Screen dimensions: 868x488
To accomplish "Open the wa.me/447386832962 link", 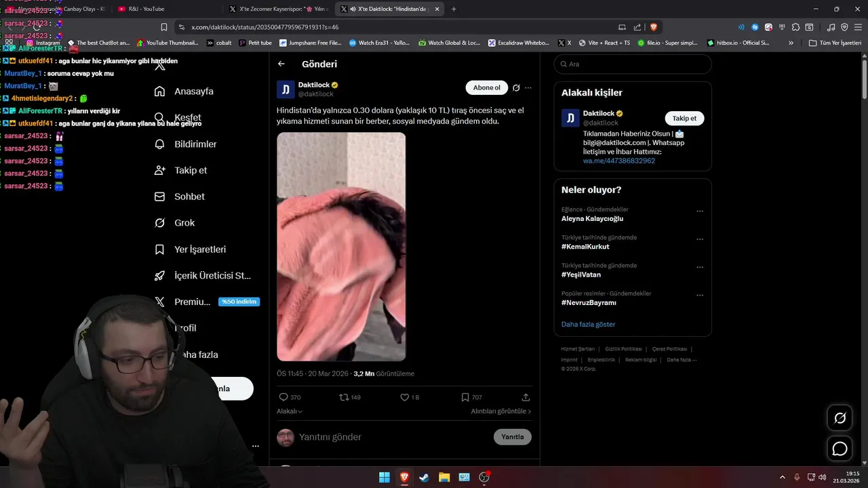I will (x=618, y=161).
